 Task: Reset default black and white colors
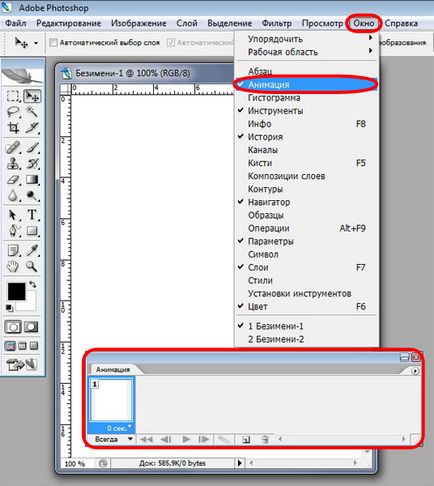[x=9, y=308]
